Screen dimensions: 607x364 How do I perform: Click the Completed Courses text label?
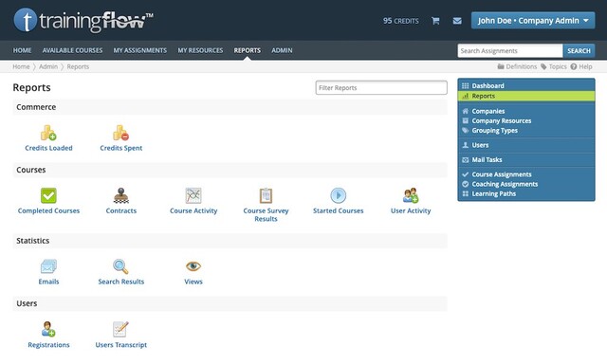pyautogui.click(x=48, y=210)
